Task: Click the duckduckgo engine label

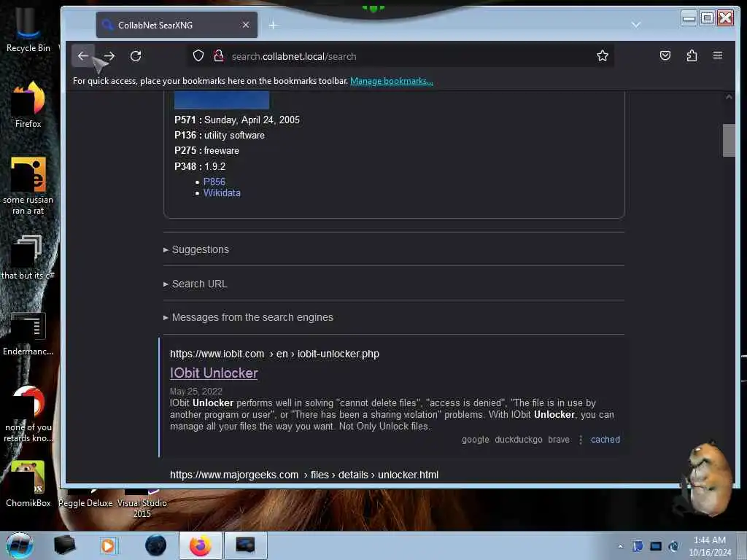Action: [519, 440]
